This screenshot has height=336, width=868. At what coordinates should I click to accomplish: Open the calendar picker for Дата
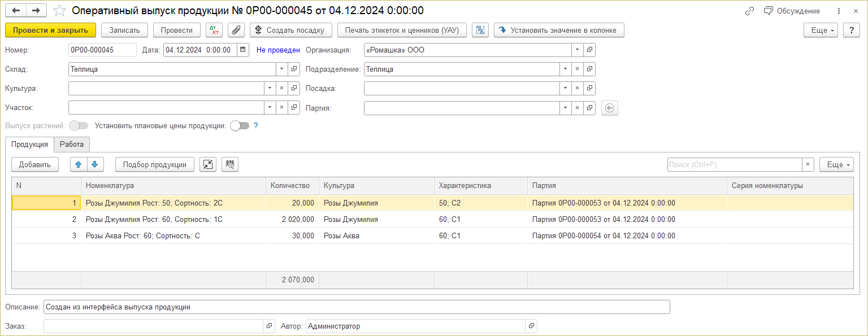242,50
